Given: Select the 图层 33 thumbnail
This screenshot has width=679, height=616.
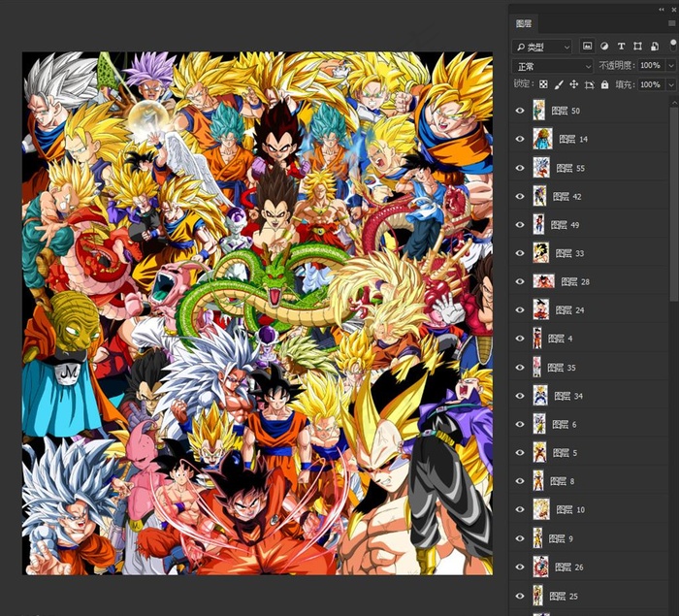Looking at the screenshot, I should [541, 253].
